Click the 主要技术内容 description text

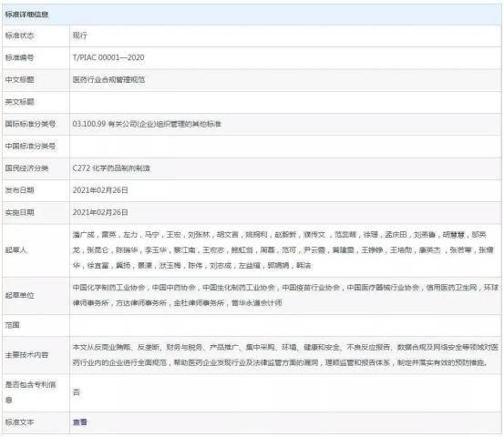(285, 355)
